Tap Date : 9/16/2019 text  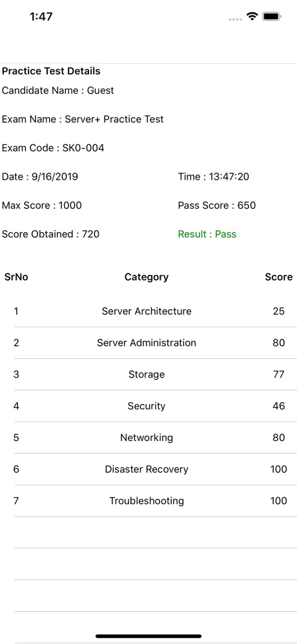pyautogui.click(x=40, y=177)
